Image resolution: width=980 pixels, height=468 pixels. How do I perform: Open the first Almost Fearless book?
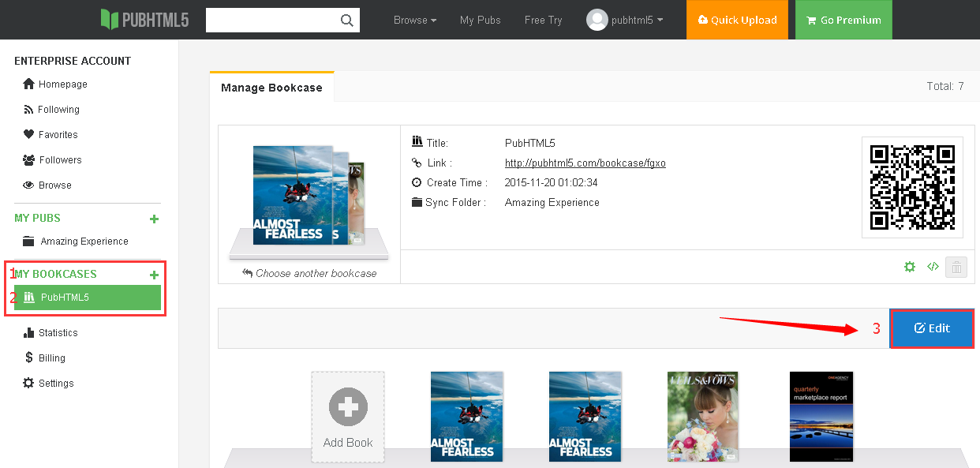(466, 416)
